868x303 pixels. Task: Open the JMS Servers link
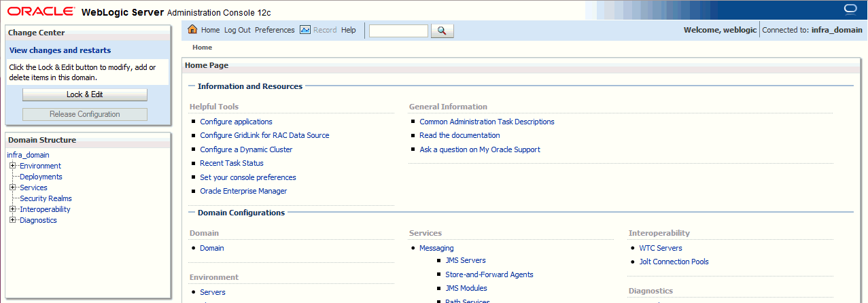click(466, 260)
